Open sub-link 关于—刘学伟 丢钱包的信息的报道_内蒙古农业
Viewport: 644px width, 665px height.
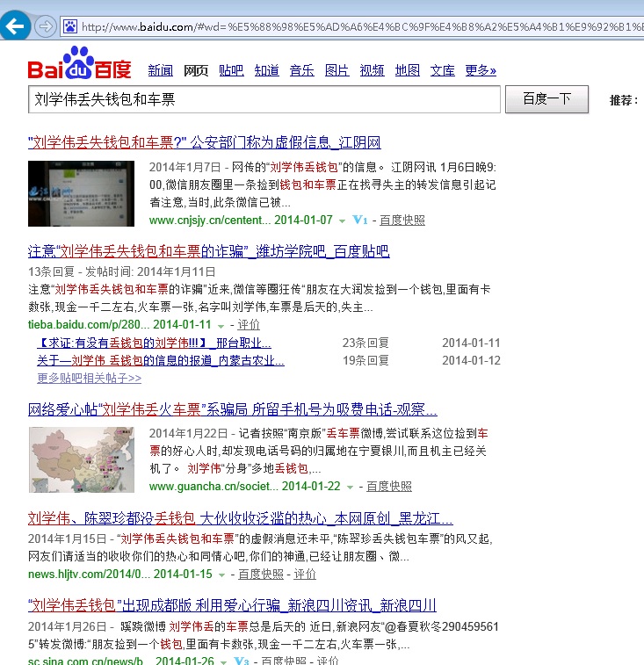coord(161,360)
